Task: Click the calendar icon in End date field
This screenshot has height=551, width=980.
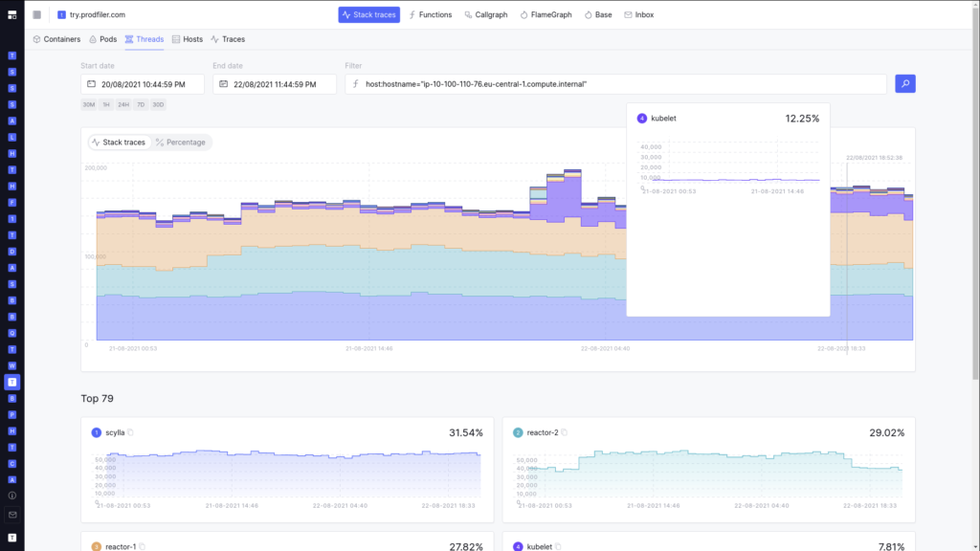Action: coord(223,84)
